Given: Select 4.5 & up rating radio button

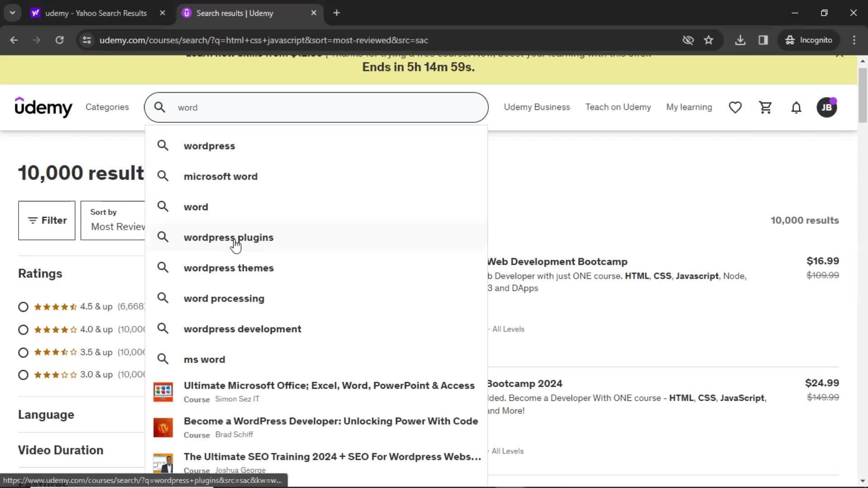Looking at the screenshot, I should (x=23, y=306).
